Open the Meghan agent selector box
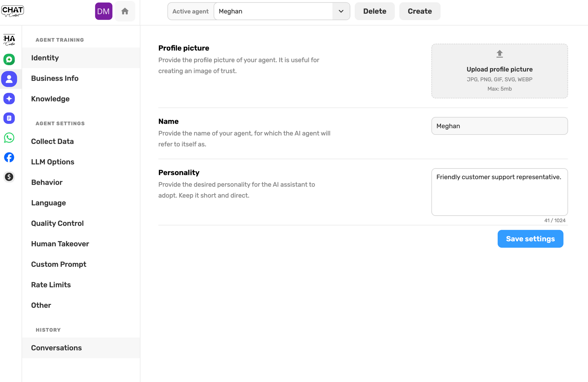This screenshot has height=382, width=588. pos(273,11)
